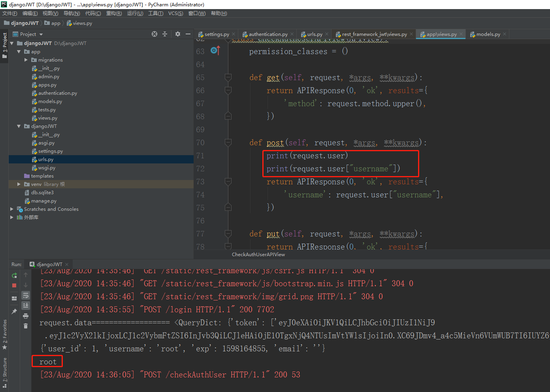Stop the running djangoJWT process
550x392 pixels.
coord(14,285)
